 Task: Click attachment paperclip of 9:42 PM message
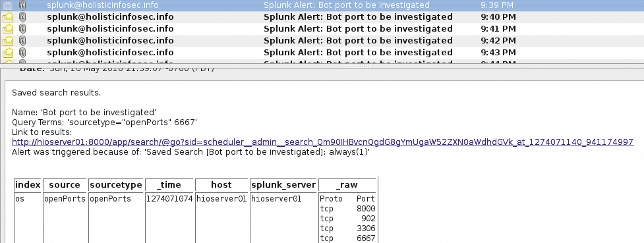(23, 41)
